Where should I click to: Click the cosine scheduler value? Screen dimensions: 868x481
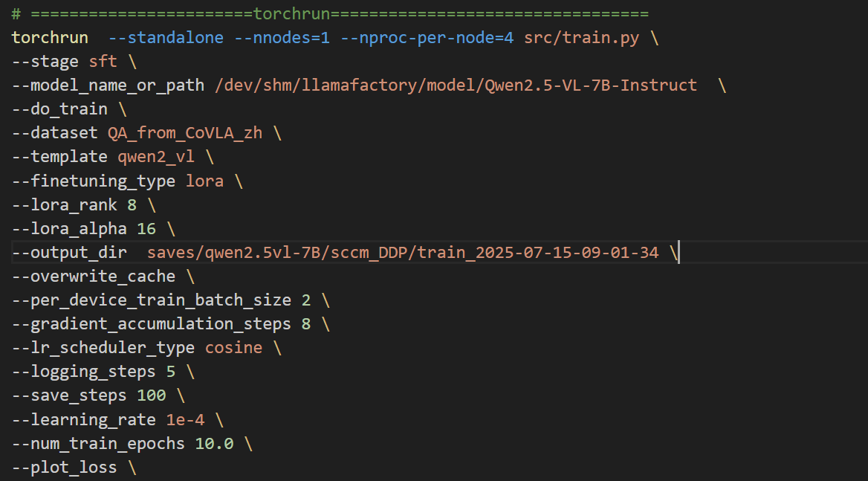tap(233, 348)
